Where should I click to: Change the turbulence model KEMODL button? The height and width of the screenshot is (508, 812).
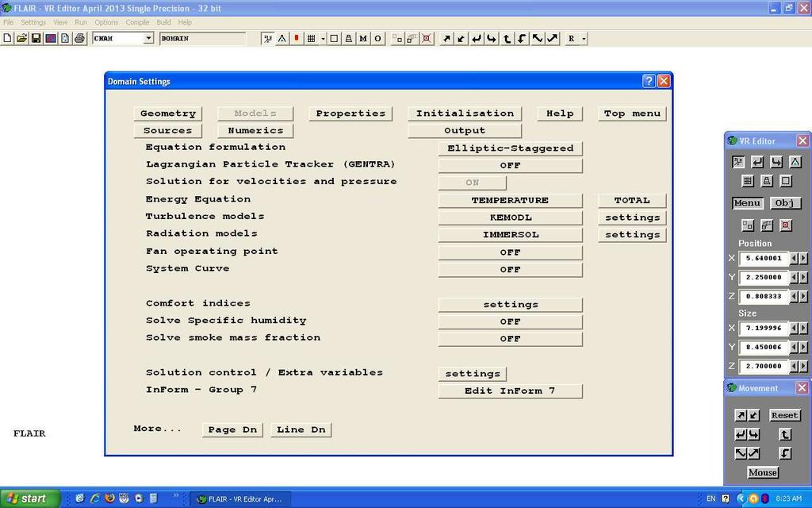(x=510, y=217)
